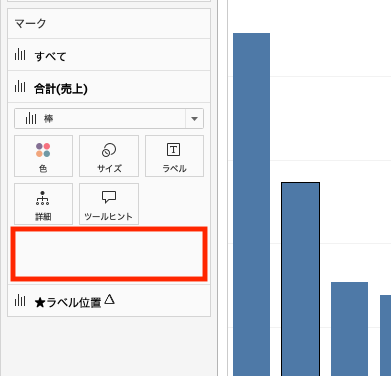391x376 pixels.
Task: Open the サイズ size card
Action: (x=109, y=156)
